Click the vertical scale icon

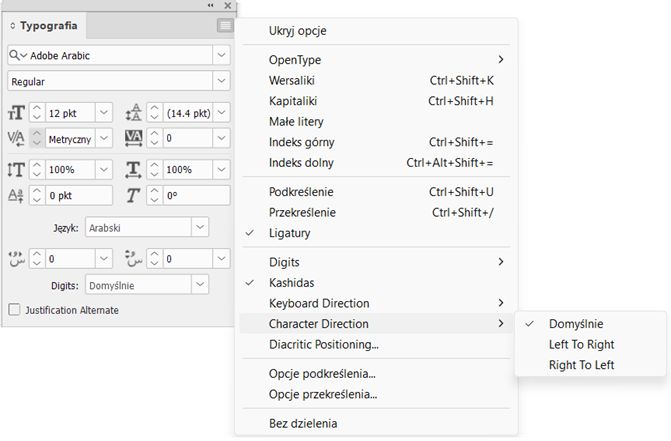[x=16, y=170]
